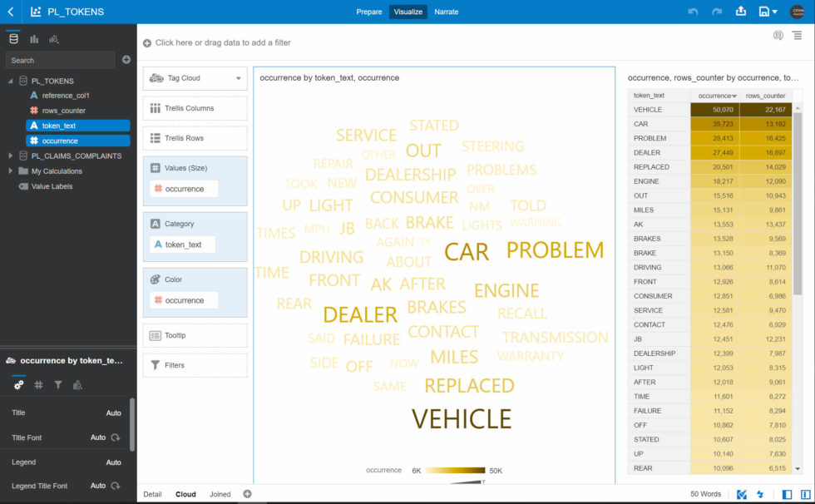The height and width of the screenshot is (504, 815).
Task: Open the save dropdown icon
Action: click(768, 12)
